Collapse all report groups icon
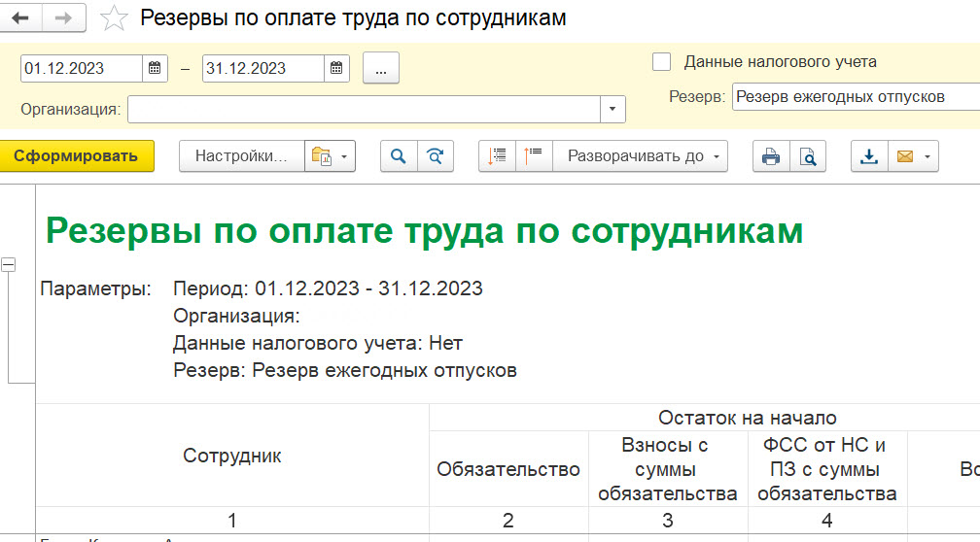 click(x=497, y=155)
